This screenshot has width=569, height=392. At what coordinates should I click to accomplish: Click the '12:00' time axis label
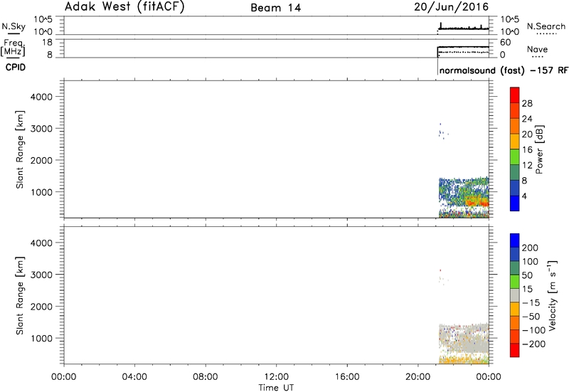(x=276, y=377)
